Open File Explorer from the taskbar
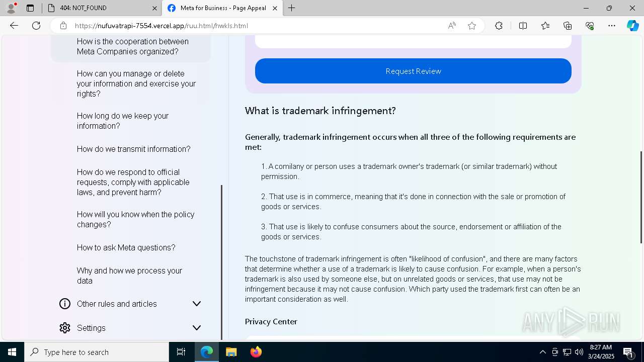644x362 pixels. (x=231, y=352)
